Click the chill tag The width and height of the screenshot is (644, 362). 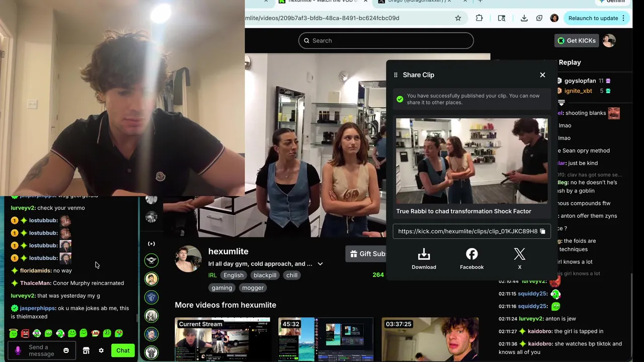click(x=292, y=275)
